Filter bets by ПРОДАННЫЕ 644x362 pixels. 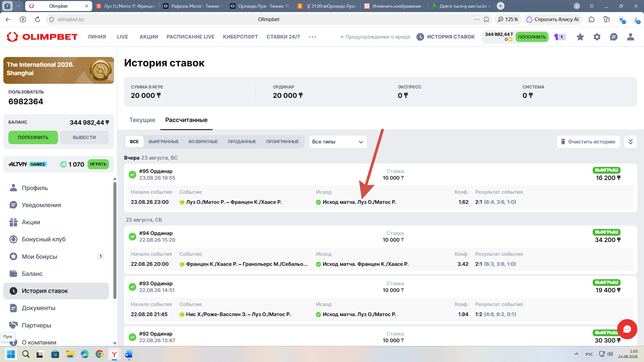tap(242, 142)
